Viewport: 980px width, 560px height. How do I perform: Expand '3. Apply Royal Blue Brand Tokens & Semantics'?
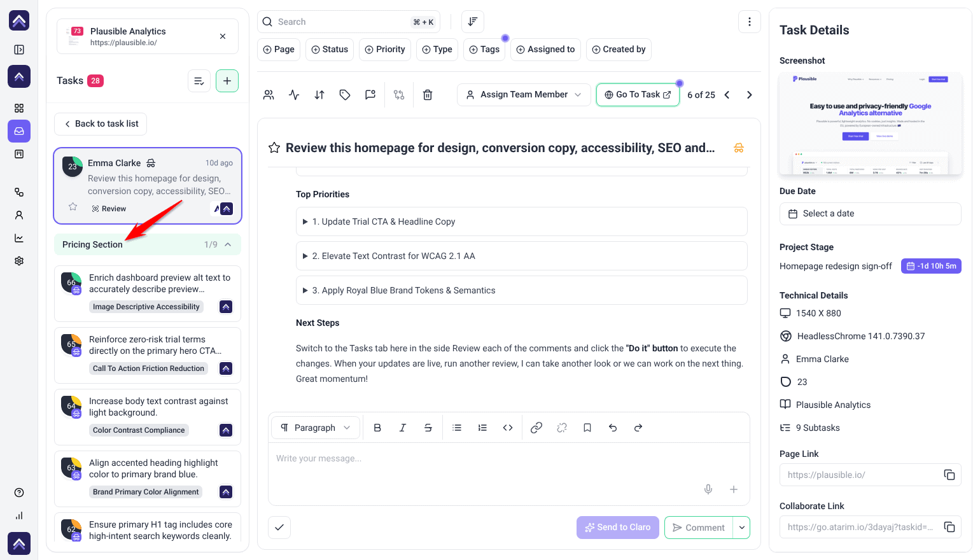(x=522, y=290)
